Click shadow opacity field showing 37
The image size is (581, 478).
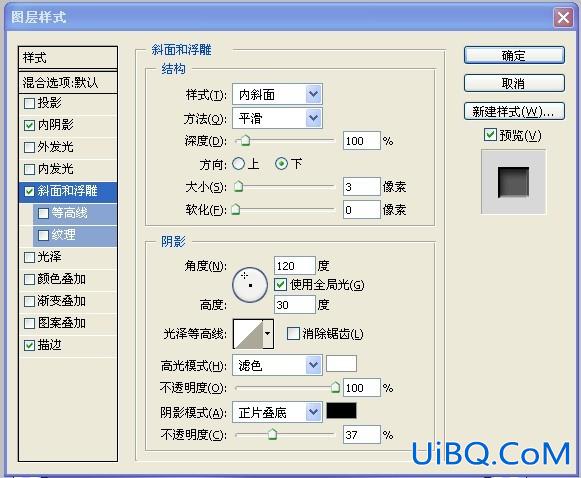tap(362, 434)
